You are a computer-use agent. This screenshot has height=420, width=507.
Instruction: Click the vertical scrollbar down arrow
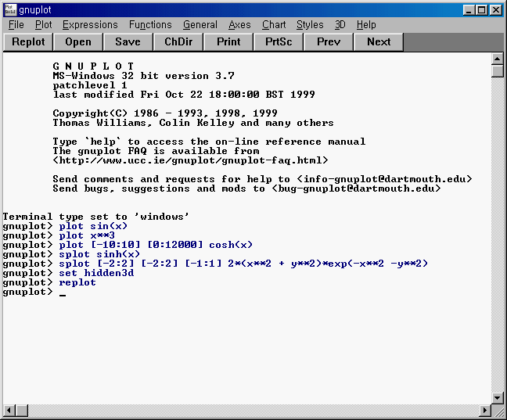click(497, 397)
